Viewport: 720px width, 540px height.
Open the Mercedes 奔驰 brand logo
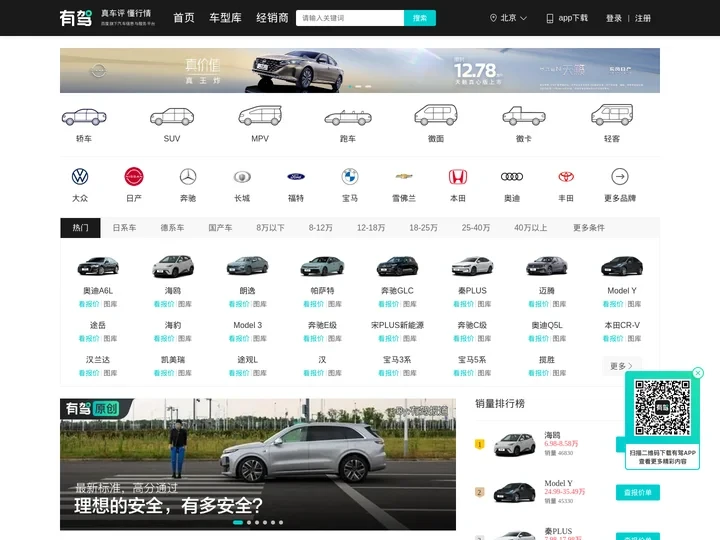(x=188, y=176)
